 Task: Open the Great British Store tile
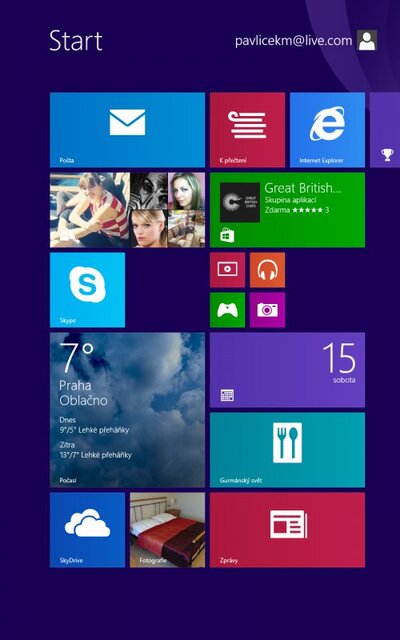[287, 210]
